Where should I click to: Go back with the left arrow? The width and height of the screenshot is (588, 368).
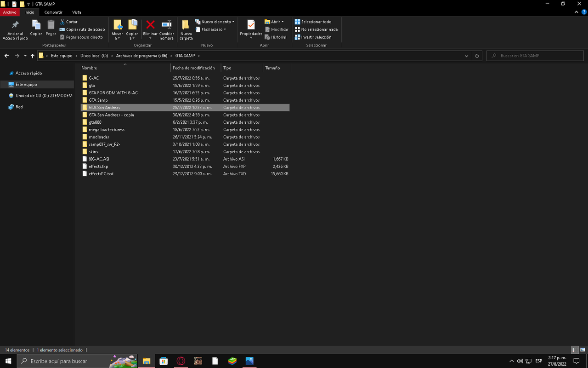click(6, 56)
